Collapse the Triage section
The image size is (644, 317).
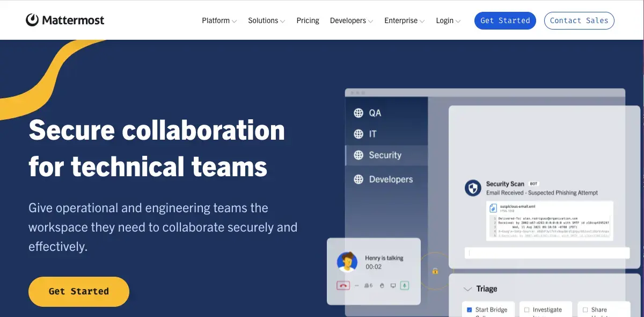pos(467,289)
